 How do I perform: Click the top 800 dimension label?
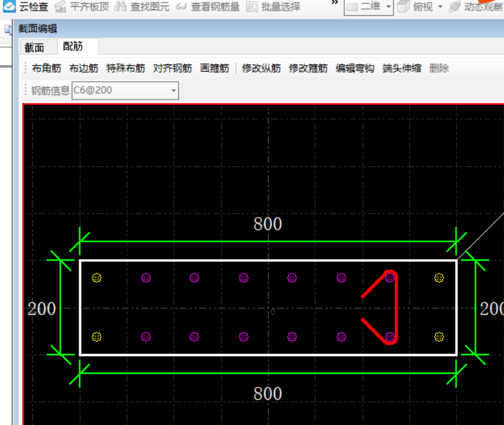pos(268,224)
